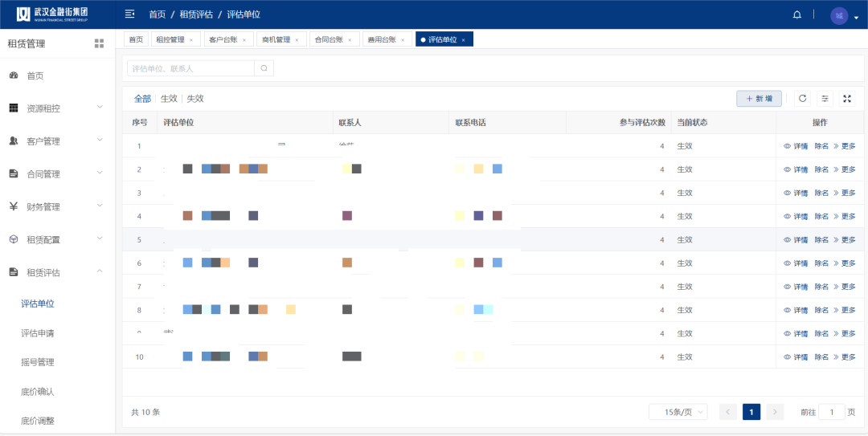The width and height of the screenshot is (868, 436).
Task: Close the 租控管理 tab
Action: (x=191, y=40)
